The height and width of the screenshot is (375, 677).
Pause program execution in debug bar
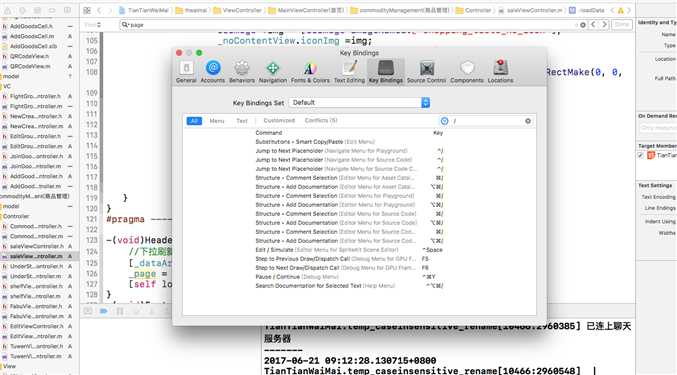pos(120,311)
